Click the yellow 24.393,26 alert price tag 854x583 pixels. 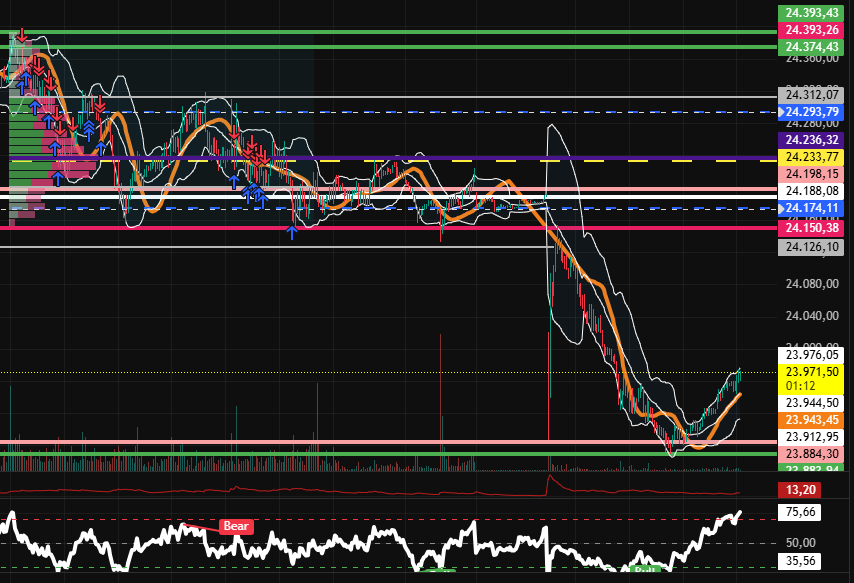coord(812,30)
